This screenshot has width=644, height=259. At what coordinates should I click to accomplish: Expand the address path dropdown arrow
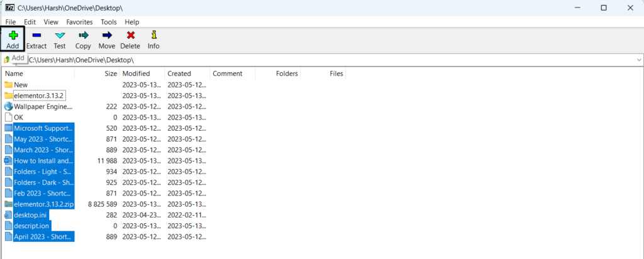638,60
